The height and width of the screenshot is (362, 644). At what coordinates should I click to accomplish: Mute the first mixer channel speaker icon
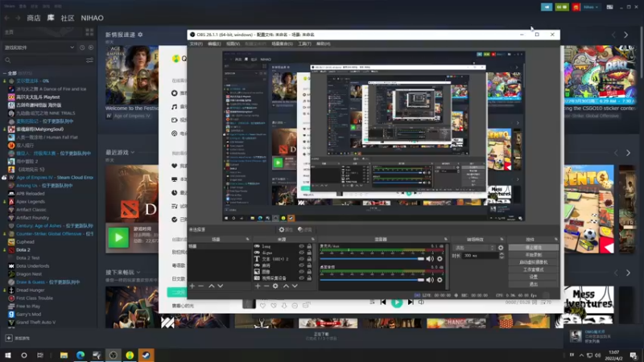coord(430,258)
